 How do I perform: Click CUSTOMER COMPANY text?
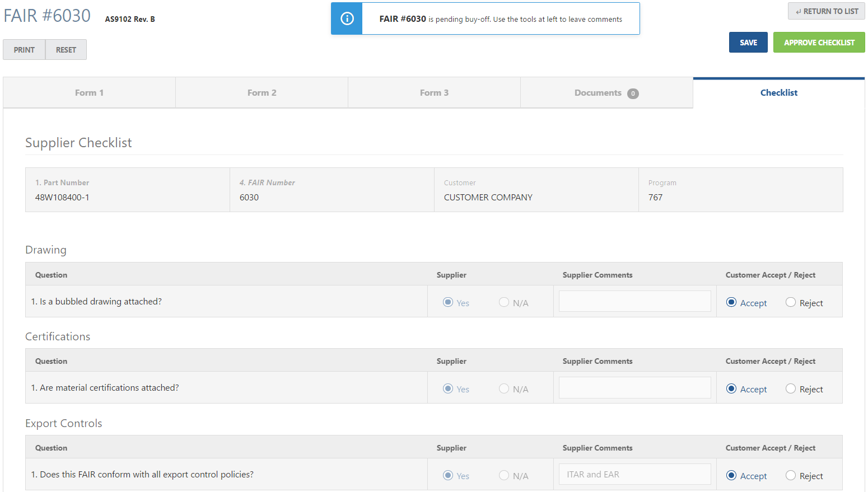[x=488, y=198]
